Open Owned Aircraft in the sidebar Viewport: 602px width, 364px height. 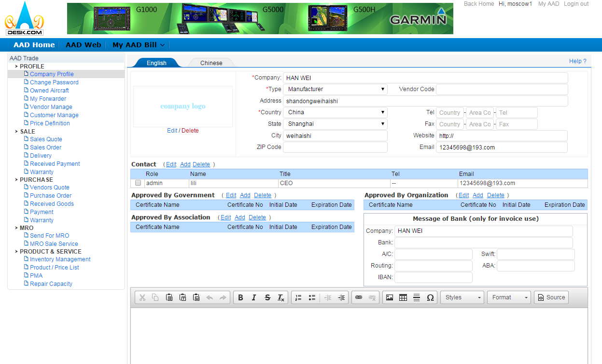49,91
